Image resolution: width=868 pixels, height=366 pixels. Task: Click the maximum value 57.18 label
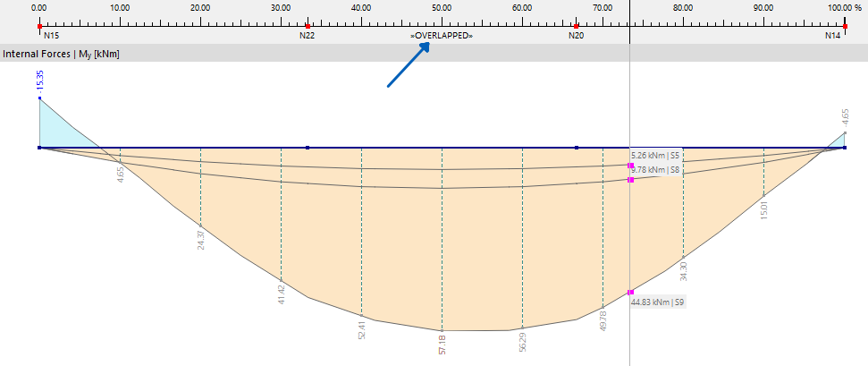pyautogui.click(x=442, y=344)
